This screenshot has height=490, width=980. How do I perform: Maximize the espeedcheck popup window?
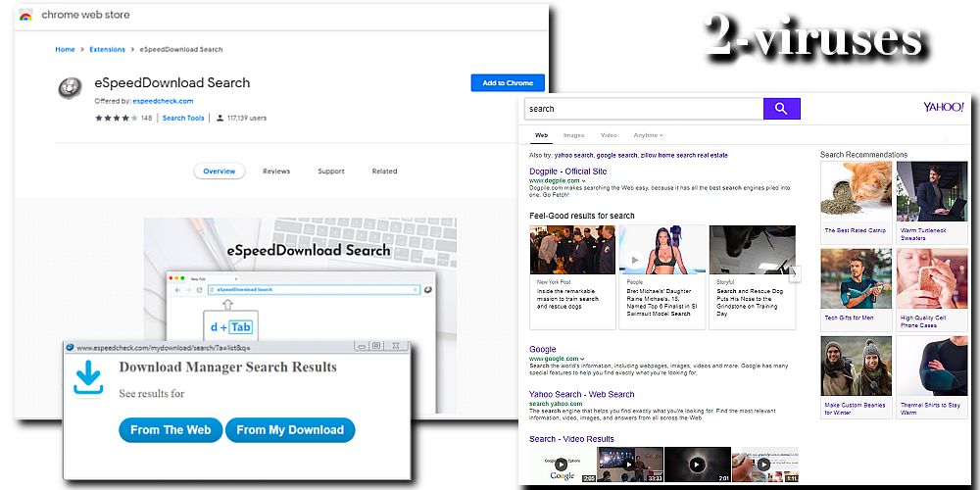[x=376, y=346]
